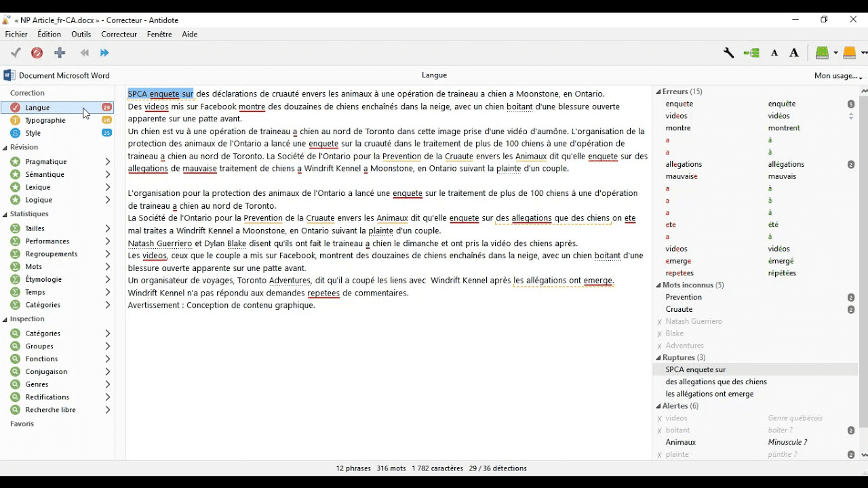Click the Performances statistics icon
The height and width of the screenshot is (488, 868).
point(15,241)
